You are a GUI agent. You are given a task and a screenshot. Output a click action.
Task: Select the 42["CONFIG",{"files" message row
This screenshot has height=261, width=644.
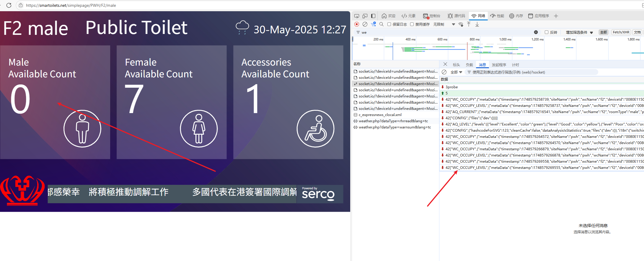[x=542, y=118]
